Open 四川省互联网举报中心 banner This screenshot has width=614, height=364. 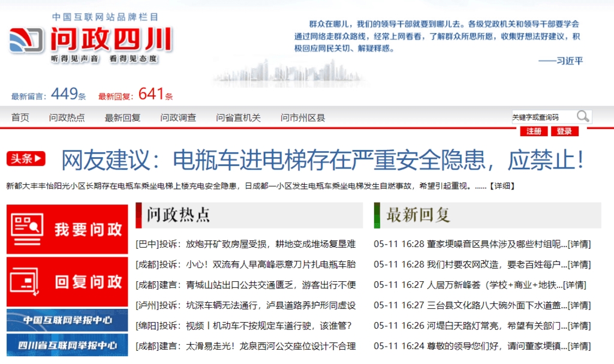67,345
